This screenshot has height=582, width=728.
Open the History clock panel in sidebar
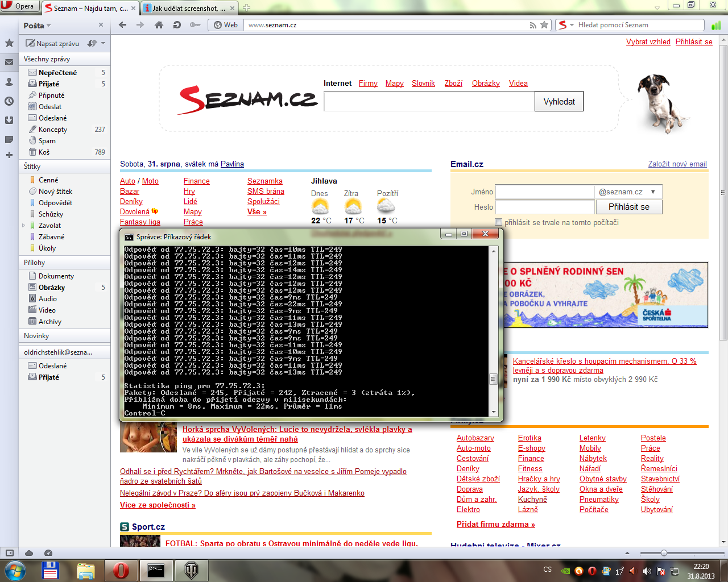point(9,101)
